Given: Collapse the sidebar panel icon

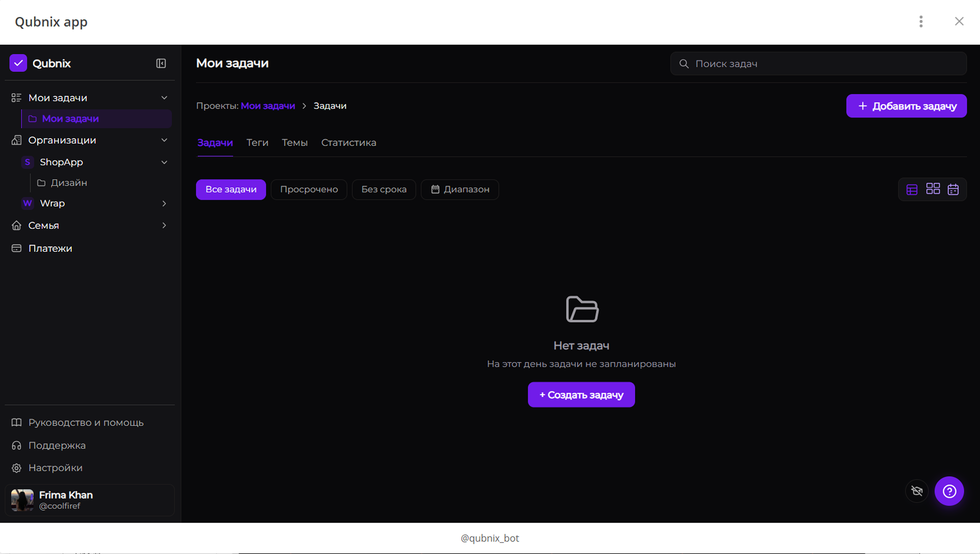Looking at the screenshot, I should tap(161, 63).
